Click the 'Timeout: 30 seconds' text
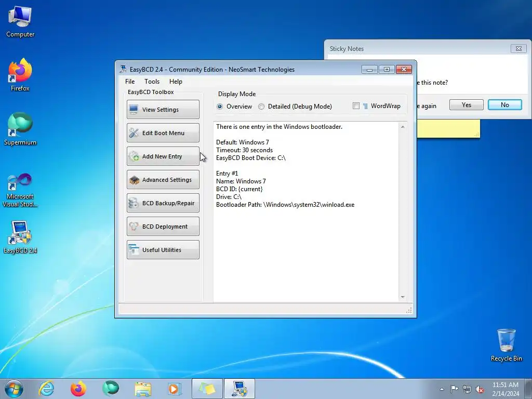Viewport: 532px width, 399px height. pyautogui.click(x=244, y=150)
